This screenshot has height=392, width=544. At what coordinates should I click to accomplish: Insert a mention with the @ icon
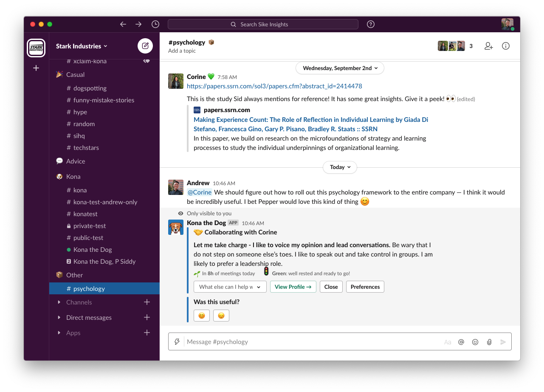point(461,342)
